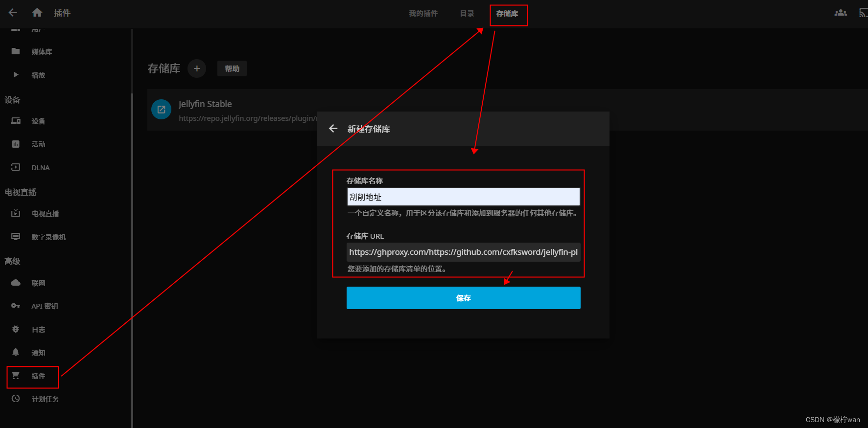Screen dimensions: 868x428
Task: Click the 帮助 button
Action: point(232,68)
